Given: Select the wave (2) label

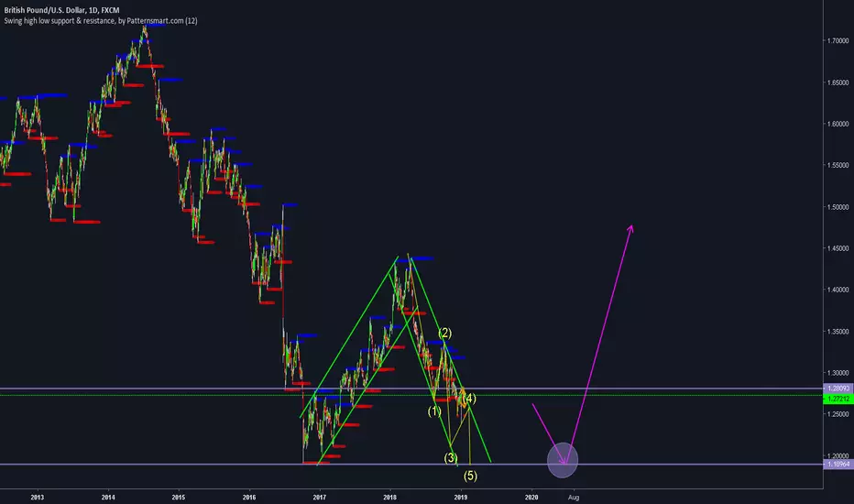Looking at the screenshot, I should [x=445, y=333].
